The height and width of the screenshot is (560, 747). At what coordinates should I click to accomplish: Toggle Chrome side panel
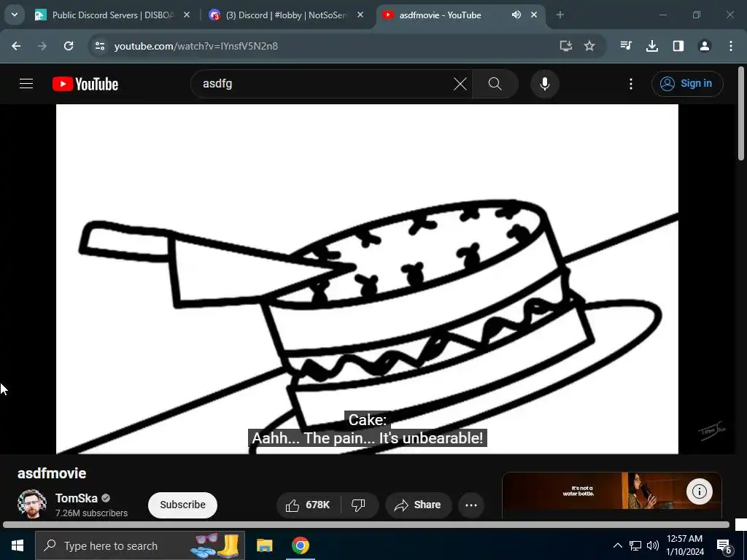click(x=678, y=46)
